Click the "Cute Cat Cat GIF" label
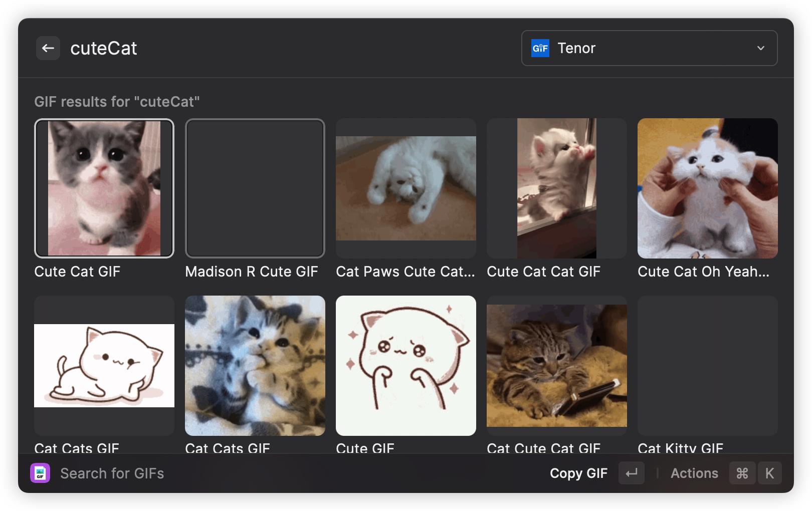 pyautogui.click(x=543, y=272)
